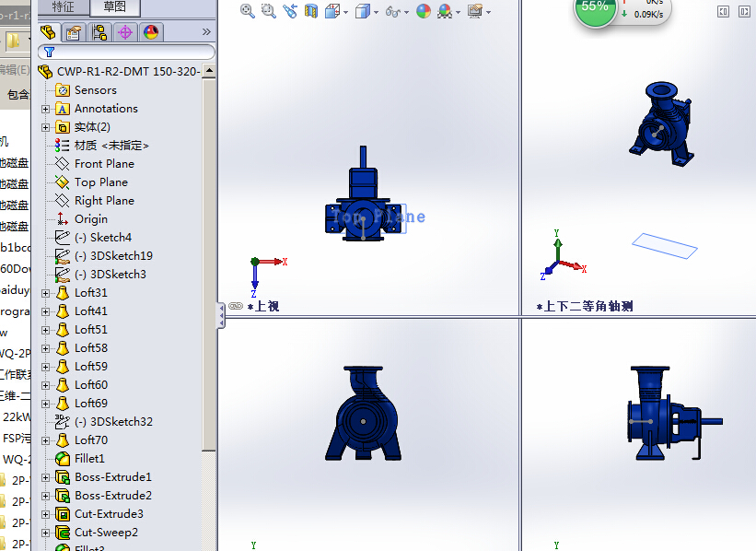Select the Sensors folder
The width and height of the screenshot is (756, 551).
(x=96, y=90)
